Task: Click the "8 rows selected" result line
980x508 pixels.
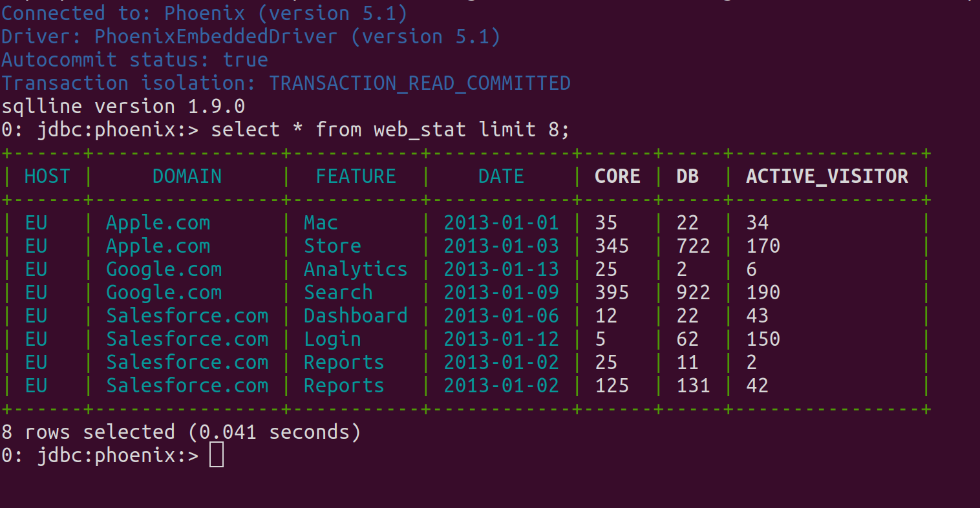Action: 181,432
